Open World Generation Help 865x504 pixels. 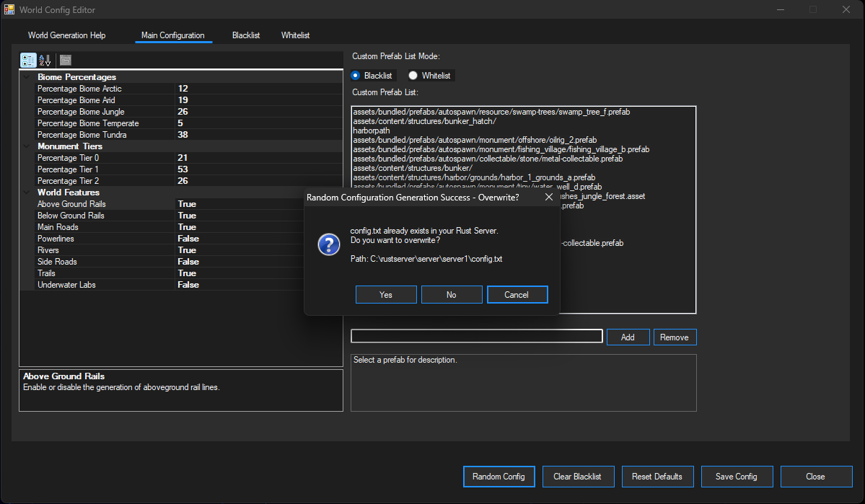(x=66, y=35)
